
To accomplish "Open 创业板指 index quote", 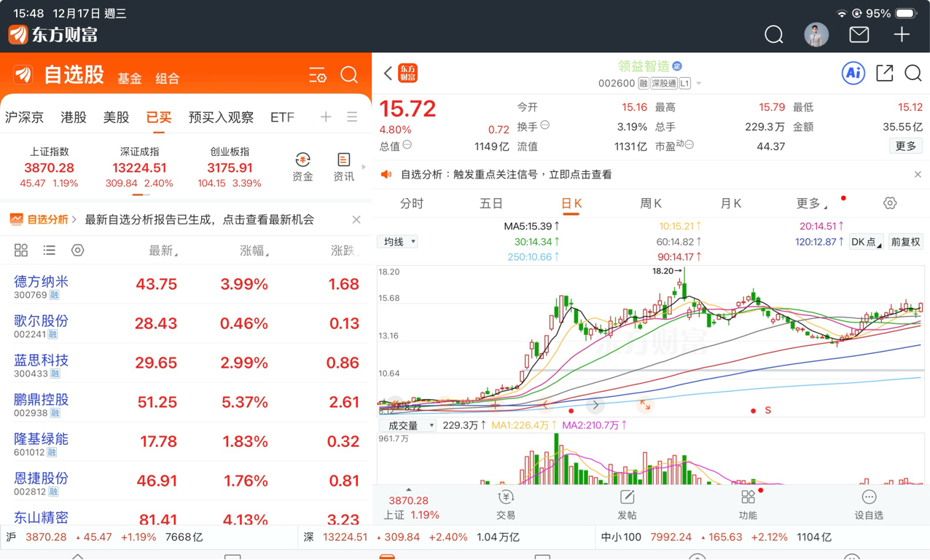I will point(230,167).
